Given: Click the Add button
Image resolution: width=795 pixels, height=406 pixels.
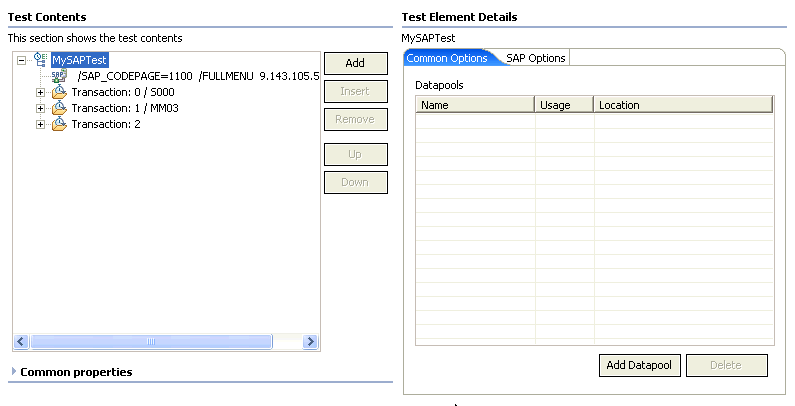Looking at the screenshot, I should [356, 63].
